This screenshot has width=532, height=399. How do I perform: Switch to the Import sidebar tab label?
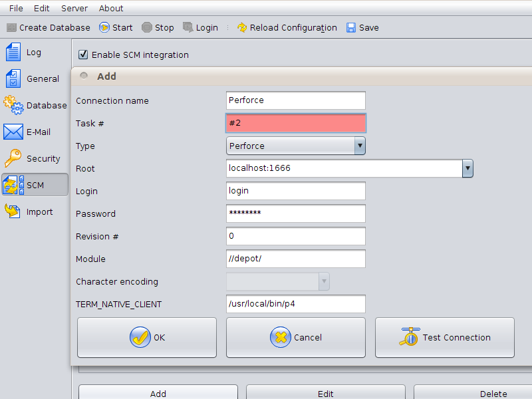(x=39, y=212)
